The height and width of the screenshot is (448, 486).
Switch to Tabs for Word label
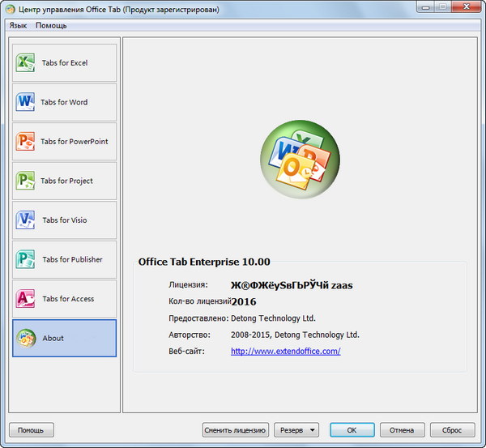(64, 103)
